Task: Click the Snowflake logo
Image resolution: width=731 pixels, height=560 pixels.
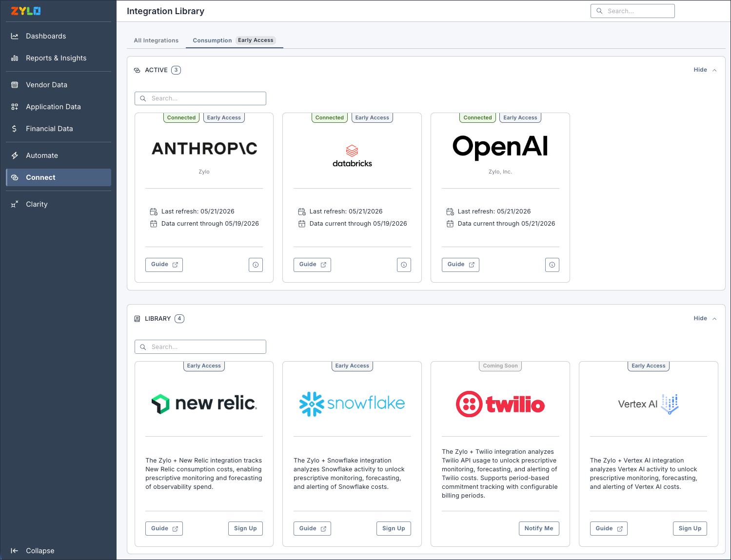Action: (x=352, y=404)
